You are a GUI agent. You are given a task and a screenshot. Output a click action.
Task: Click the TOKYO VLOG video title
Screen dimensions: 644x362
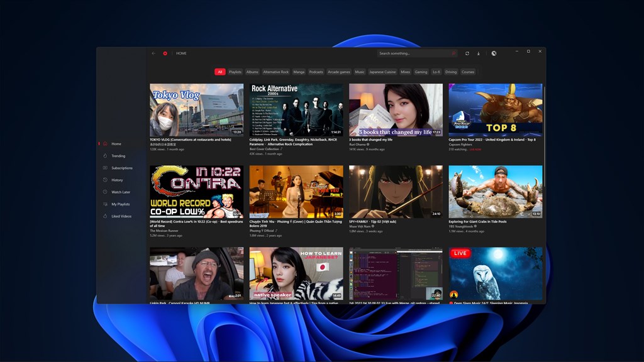point(190,140)
